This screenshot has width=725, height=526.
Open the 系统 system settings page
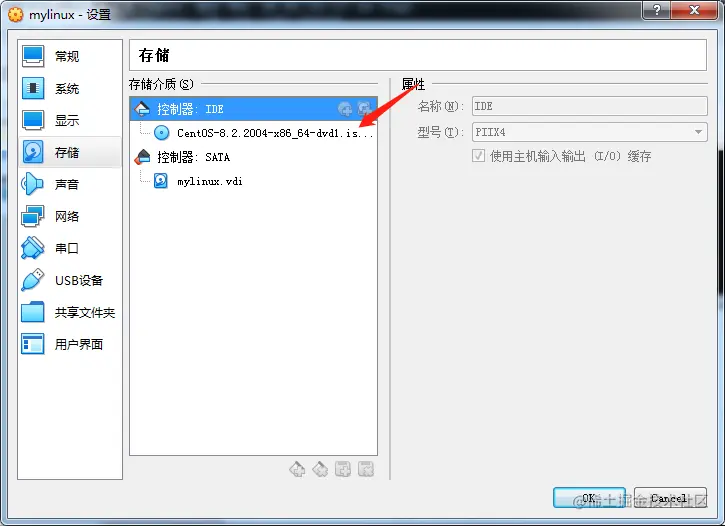70,88
